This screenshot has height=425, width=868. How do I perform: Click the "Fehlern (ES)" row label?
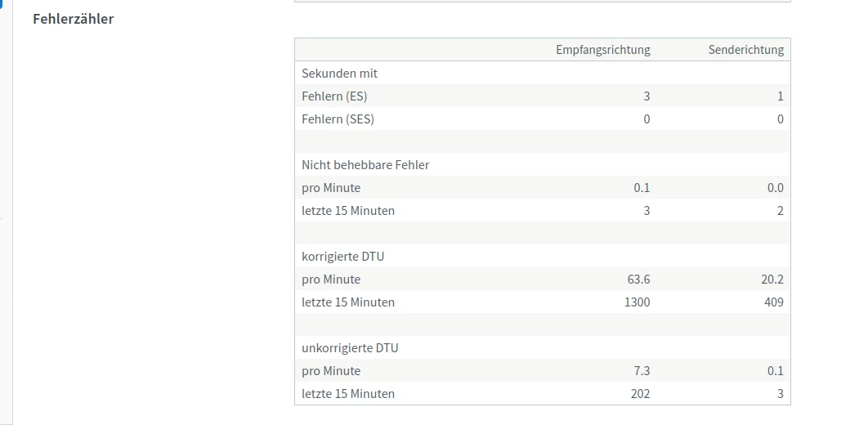tap(334, 96)
